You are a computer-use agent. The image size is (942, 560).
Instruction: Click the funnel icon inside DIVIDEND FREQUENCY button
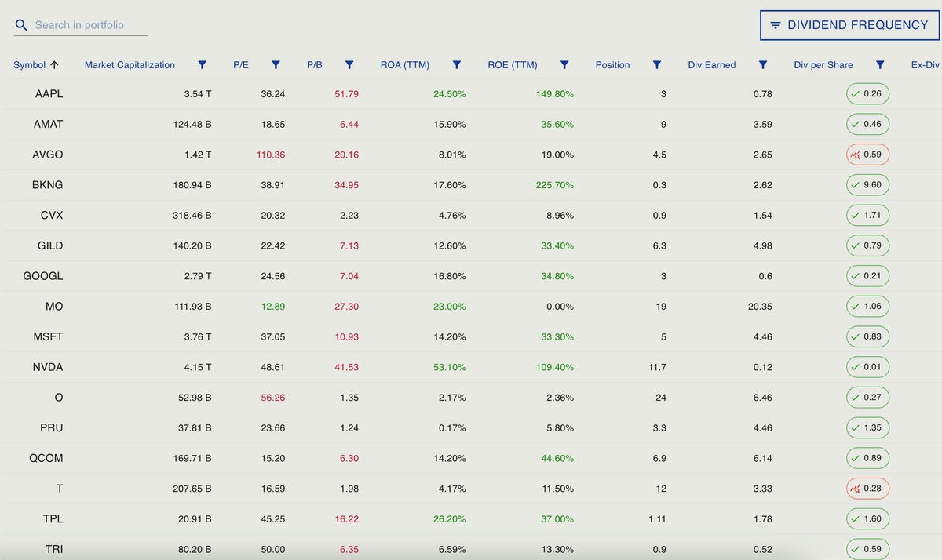pyautogui.click(x=777, y=24)
